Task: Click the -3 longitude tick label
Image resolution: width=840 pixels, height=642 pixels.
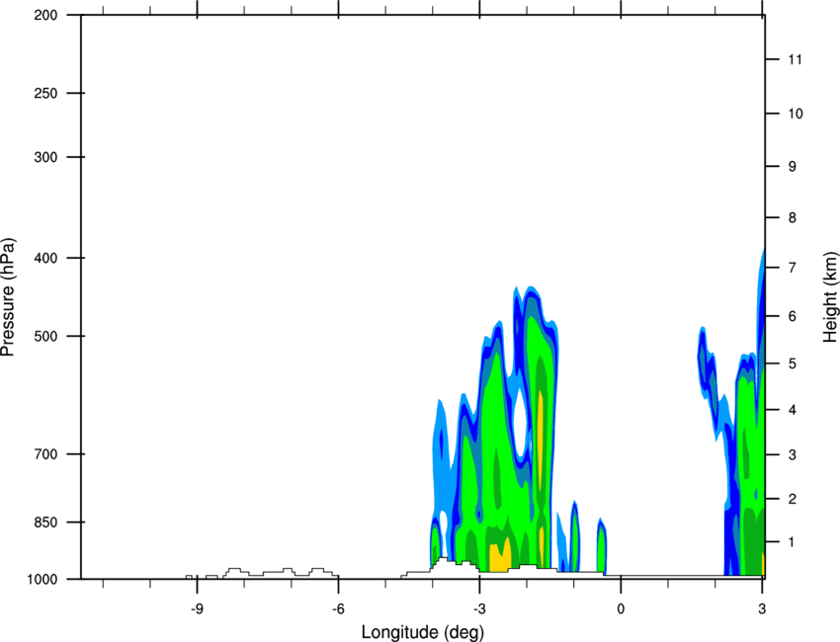Action: pyautogui.click(x=479, y=609)
